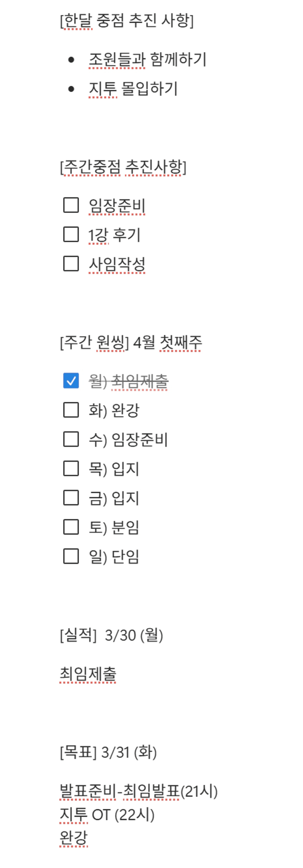Mark 토) 분임 as complete
303x868 pixels.
tap(71, 527)
